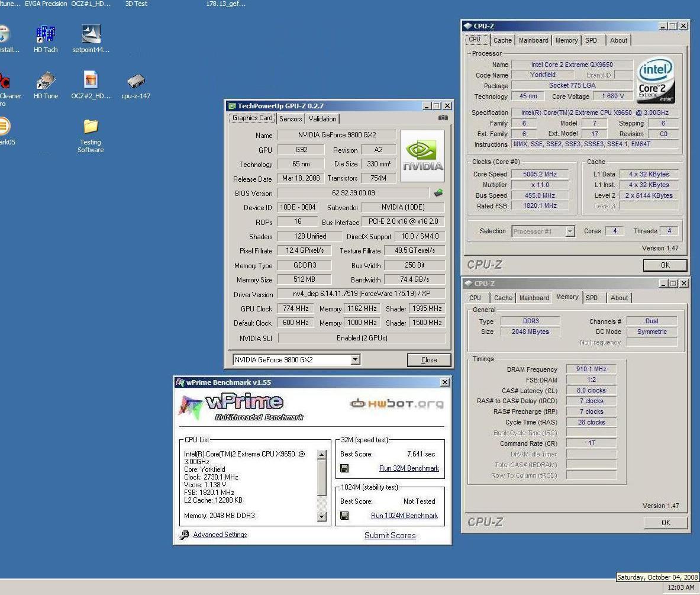This screenshot has width=700, height=595.
Task: Click Run 1024M Benchmark link
Action: (405, 516)
